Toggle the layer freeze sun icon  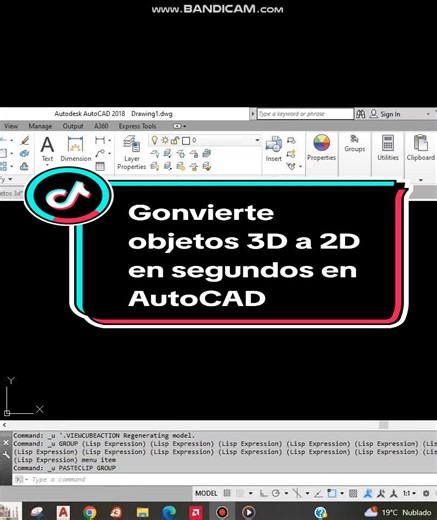tap(165, 140)
